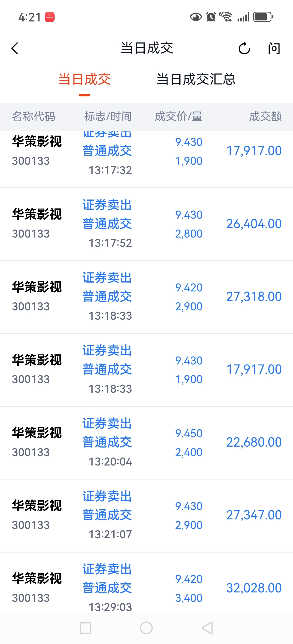Image resolution: width=293 pixels, height=644 pixels.
Task: Open the trade at 13:17:32
Action: (146, 155)
